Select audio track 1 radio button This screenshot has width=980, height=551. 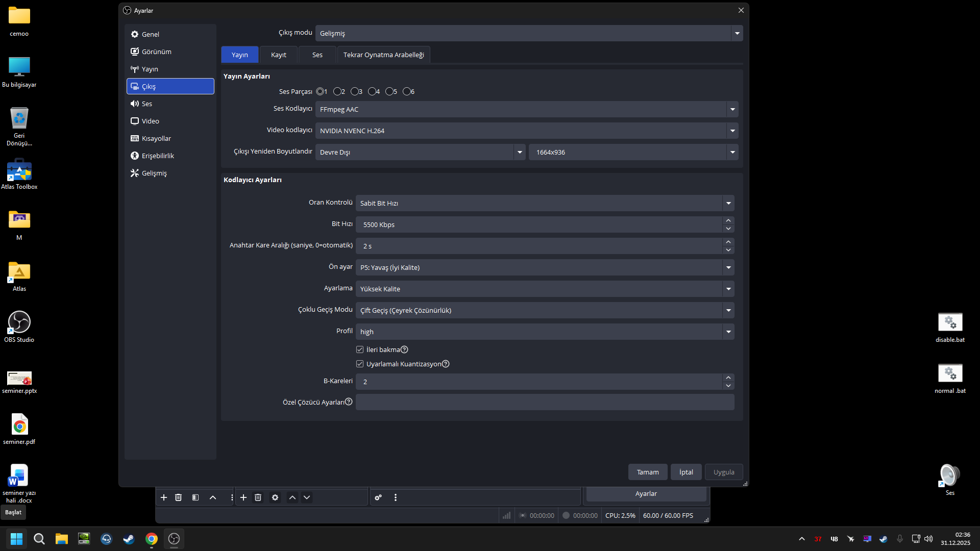pos(320,91)
